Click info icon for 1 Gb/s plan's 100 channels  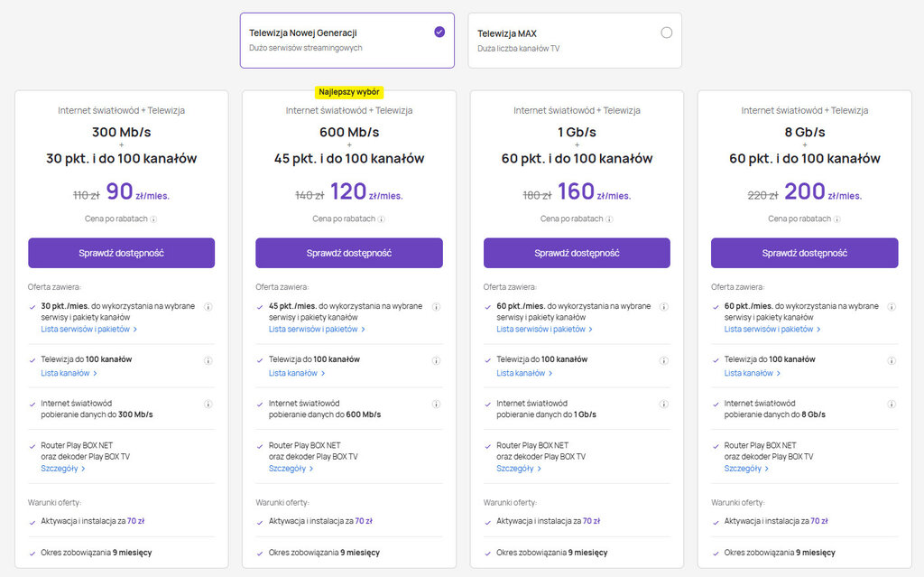click(x=664, y=360)
